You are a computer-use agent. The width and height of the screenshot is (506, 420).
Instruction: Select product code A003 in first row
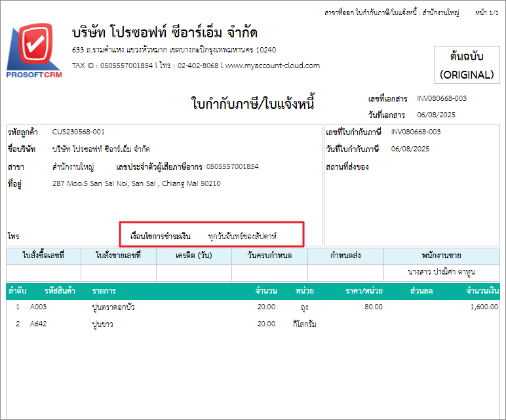[x=39, y=306]
